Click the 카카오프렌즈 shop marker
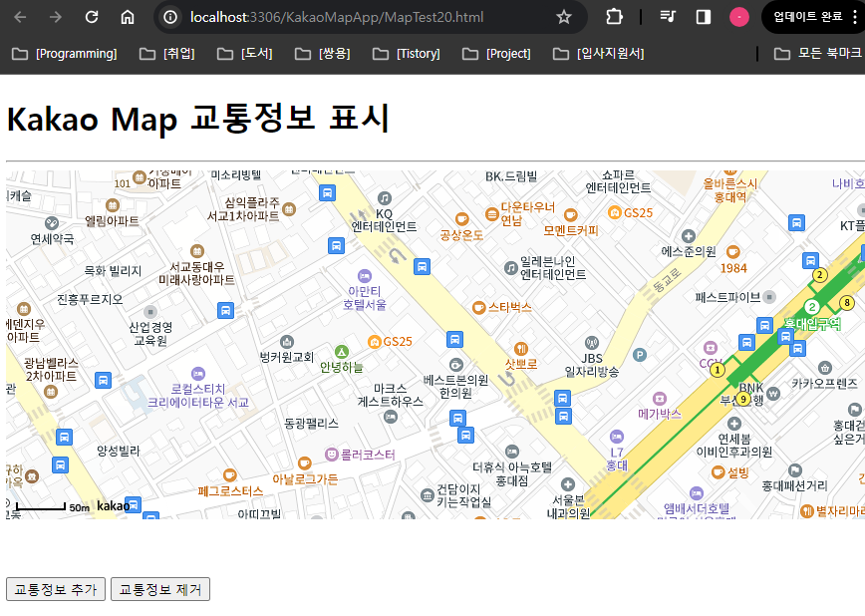865x616 pixels. (x=824, y=368)
